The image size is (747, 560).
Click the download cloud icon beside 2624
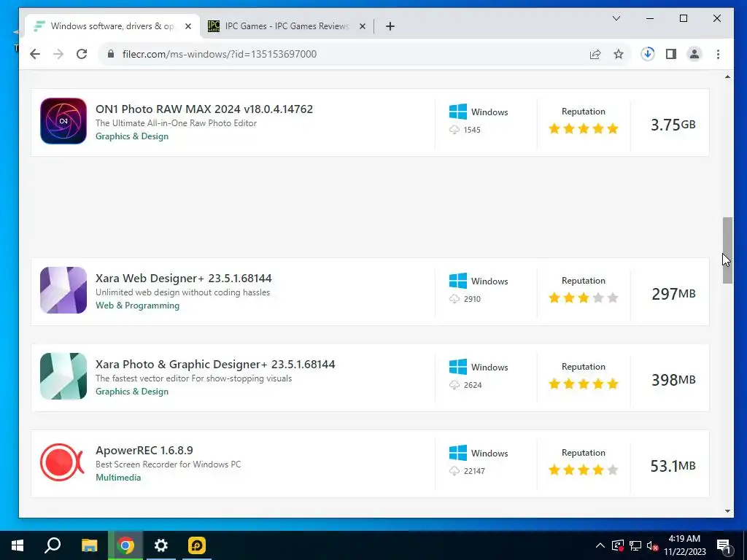tap(454, 385)
